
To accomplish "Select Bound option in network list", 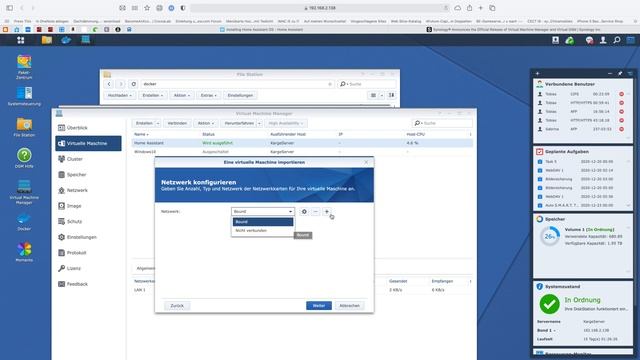I will click(263, 222).
